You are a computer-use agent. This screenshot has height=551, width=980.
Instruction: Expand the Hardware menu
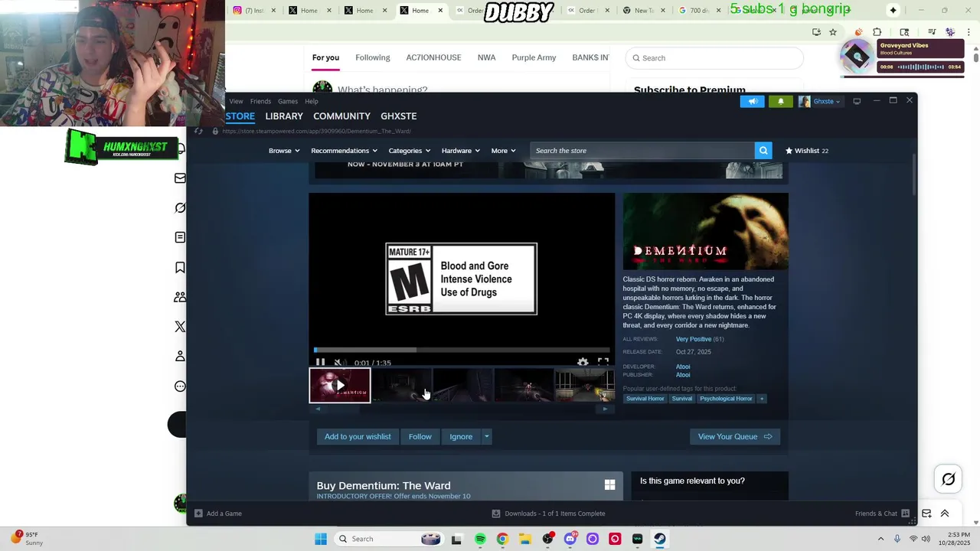click(461, 151)
